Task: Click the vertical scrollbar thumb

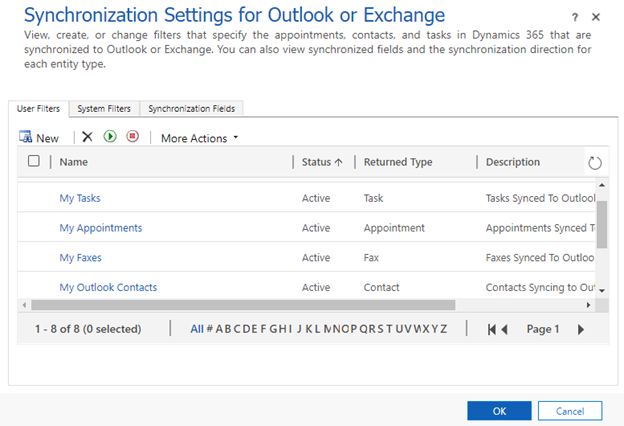Action: click(x=602, y=224)
